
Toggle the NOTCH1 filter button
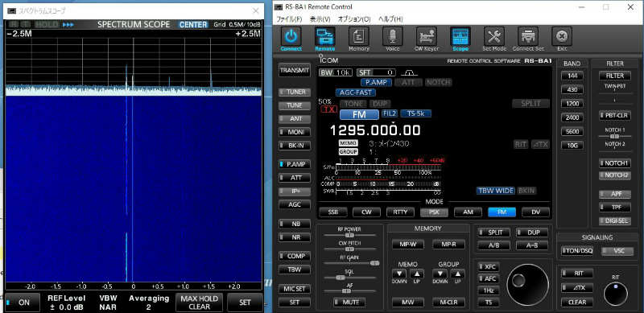click(615, 163)
